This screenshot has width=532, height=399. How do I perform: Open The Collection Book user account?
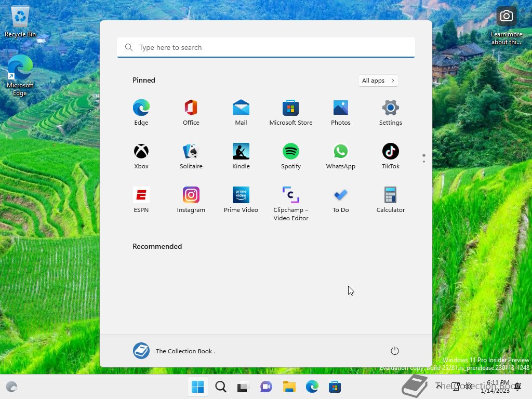174,351
